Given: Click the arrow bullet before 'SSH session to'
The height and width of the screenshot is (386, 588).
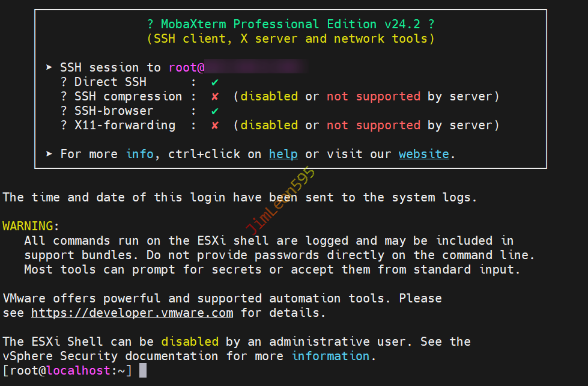Looking at the screenshot, I should (49, 67).
